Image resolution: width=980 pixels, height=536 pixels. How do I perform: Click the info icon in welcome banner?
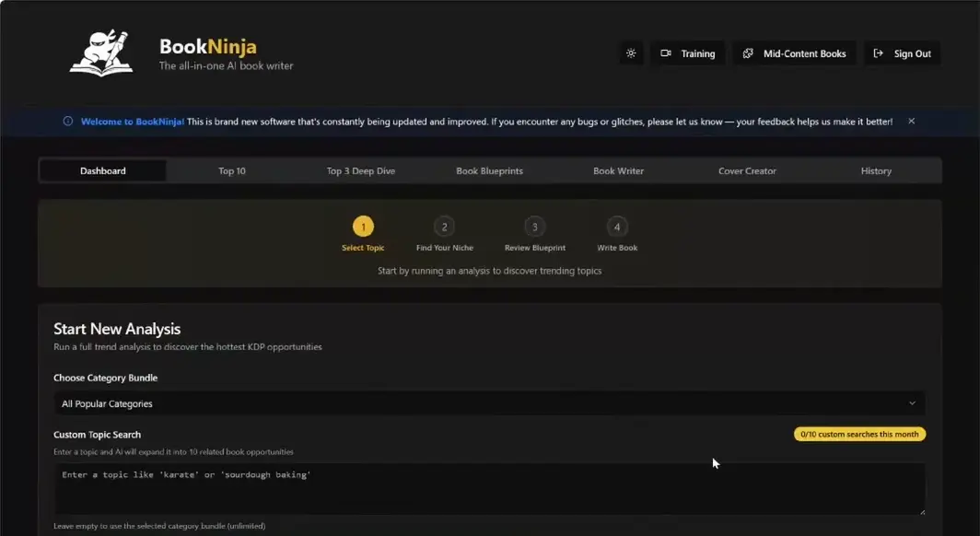coord(68,122)
